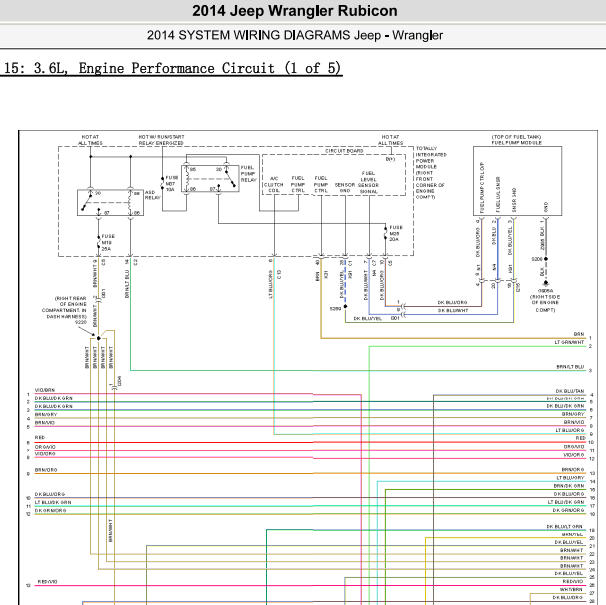Click the 'ORG/VIO' wire label at right pin 11
This screenshot has height=605, width=606.
[574, 447]
